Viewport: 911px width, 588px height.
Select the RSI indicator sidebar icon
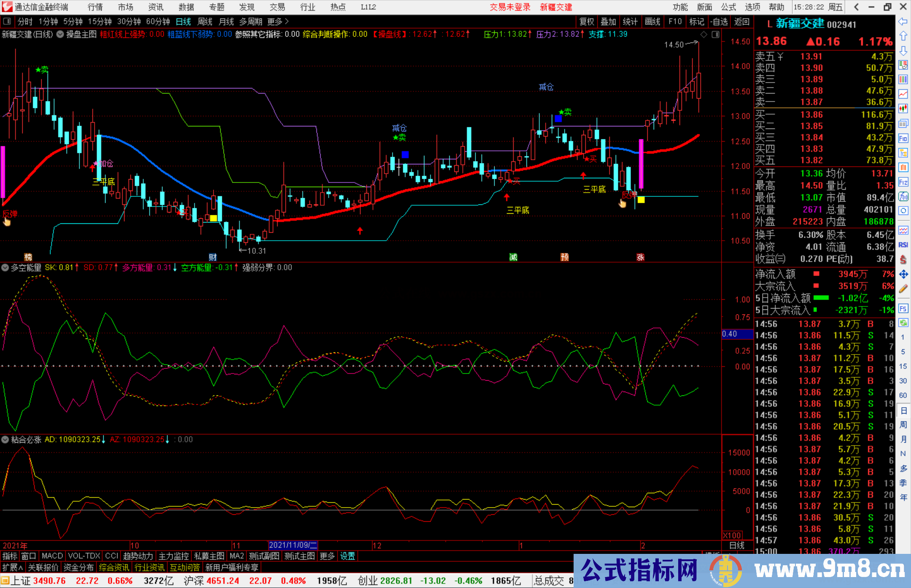pyautogui.click(x=903, y=245)
